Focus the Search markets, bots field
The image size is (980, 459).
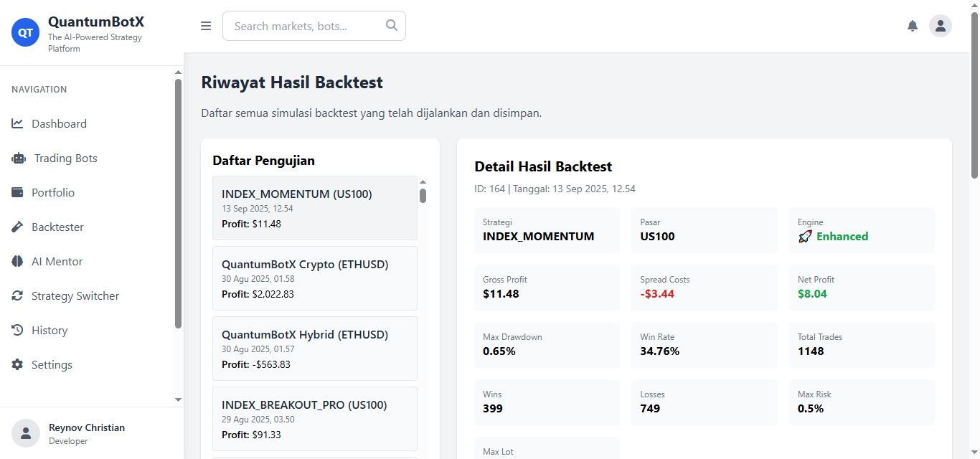point(314,26)
